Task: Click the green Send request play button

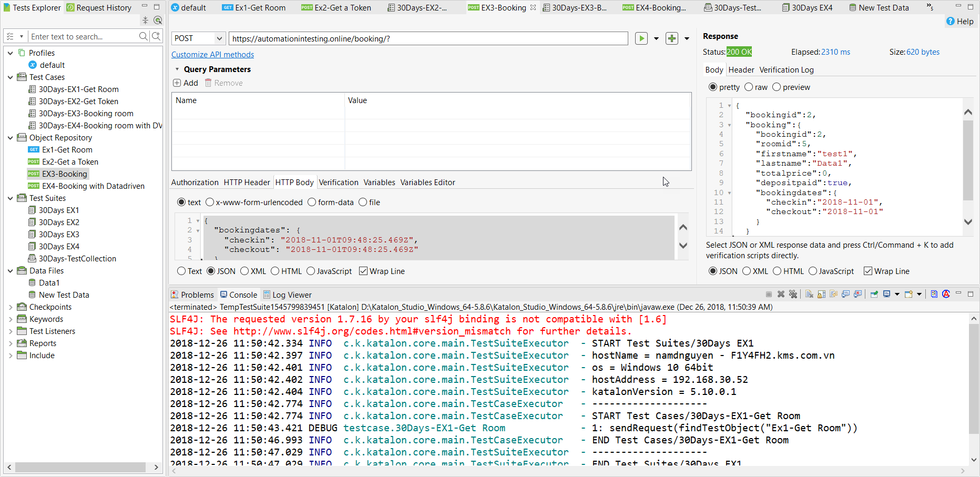Action: (x=641, y=38)
